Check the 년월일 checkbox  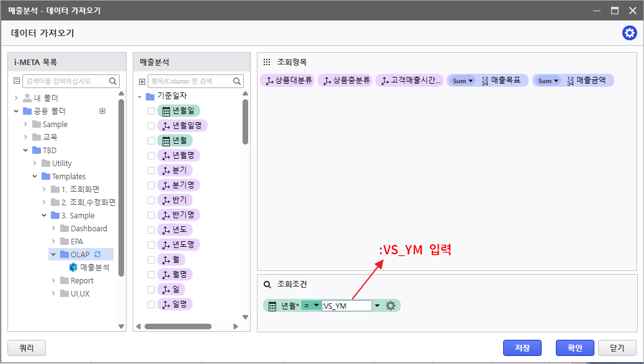pos(151,111)
